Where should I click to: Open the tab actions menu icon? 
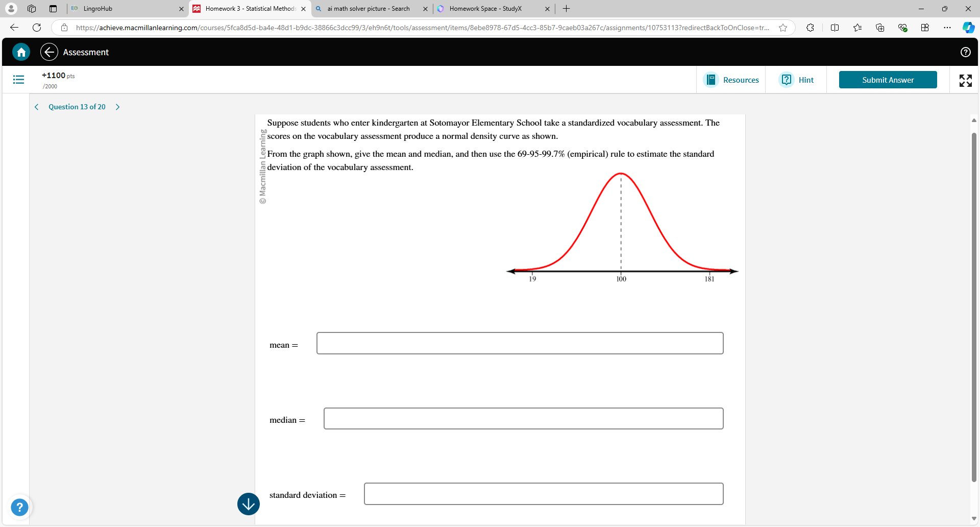pyautogui.click(x=53, y=9)
